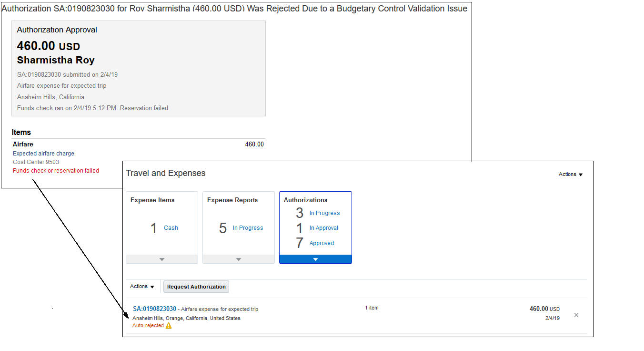Collapse the Authorizations tile arrow
This screenshot has height=351, width=644.
point(315,259)
